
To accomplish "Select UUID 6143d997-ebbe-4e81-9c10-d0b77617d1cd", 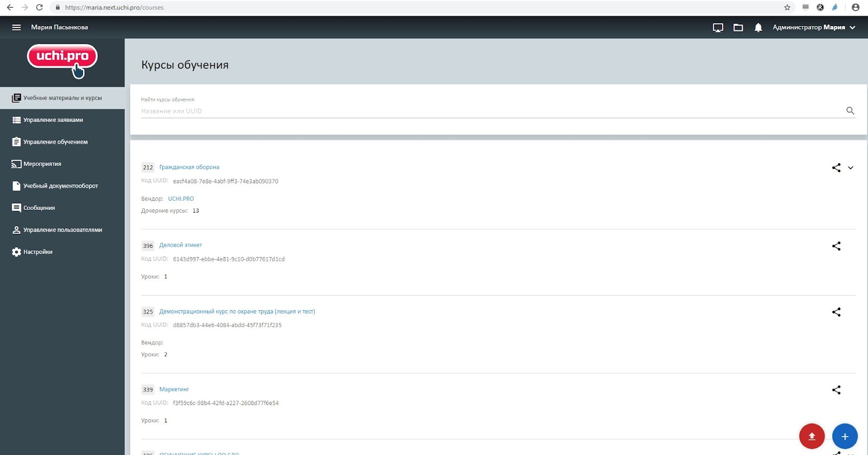I will pyautogui.click(x=229, y=259).
